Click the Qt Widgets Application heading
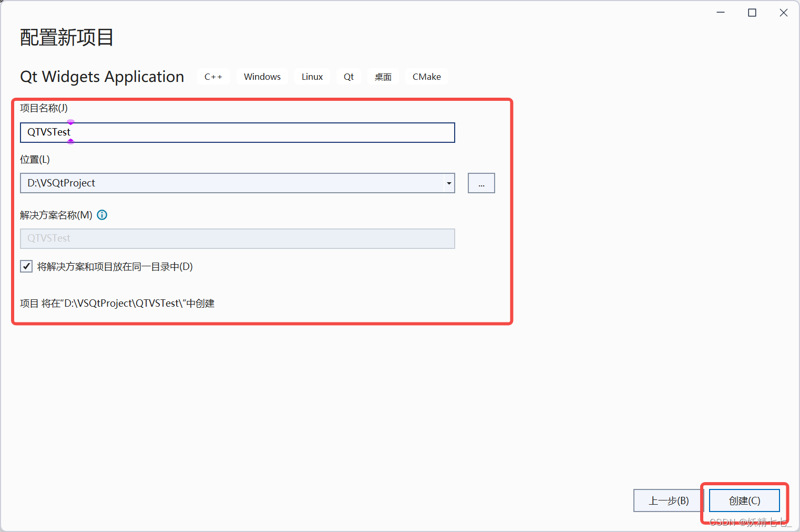 click(x=102, y=77)
